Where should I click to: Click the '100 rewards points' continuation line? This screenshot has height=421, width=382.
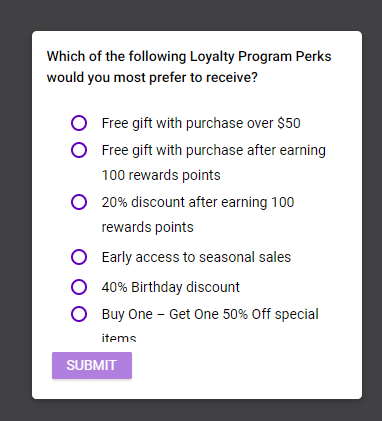click(161, 175)
